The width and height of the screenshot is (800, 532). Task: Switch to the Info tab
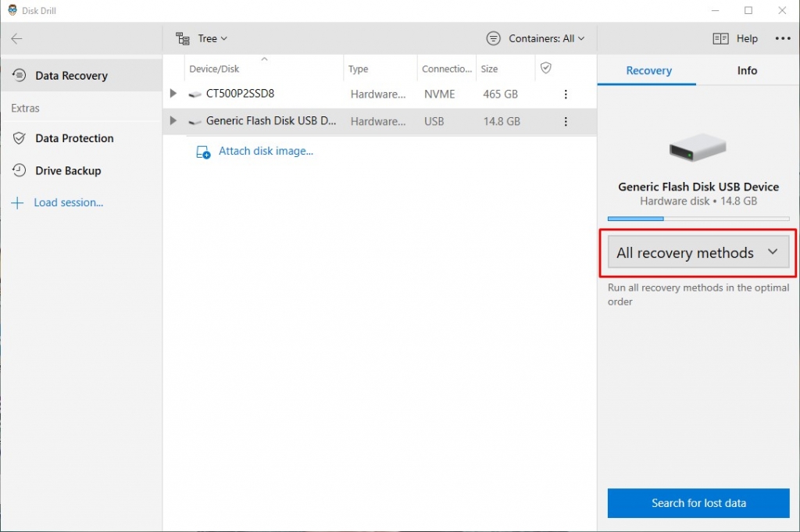(746, 70)
